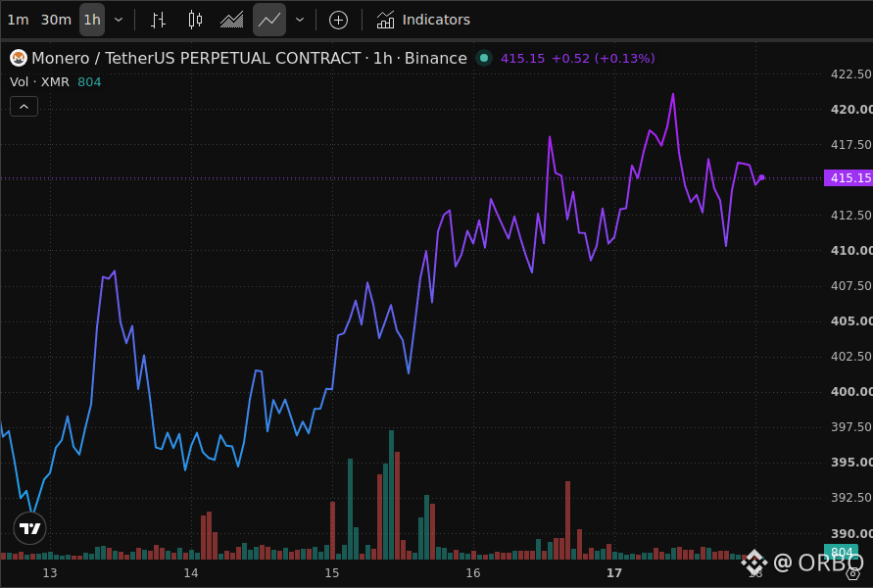This screenshot has width=873, height=588.
Task: Click the 400.00 price axis label
Action: pos(851,391)
